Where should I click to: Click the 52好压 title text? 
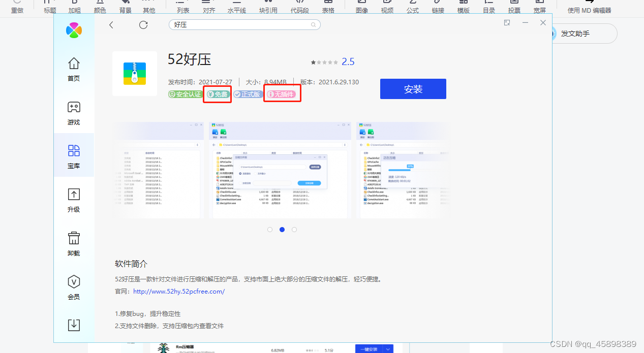pyautogui.click(x=190, y=60)
